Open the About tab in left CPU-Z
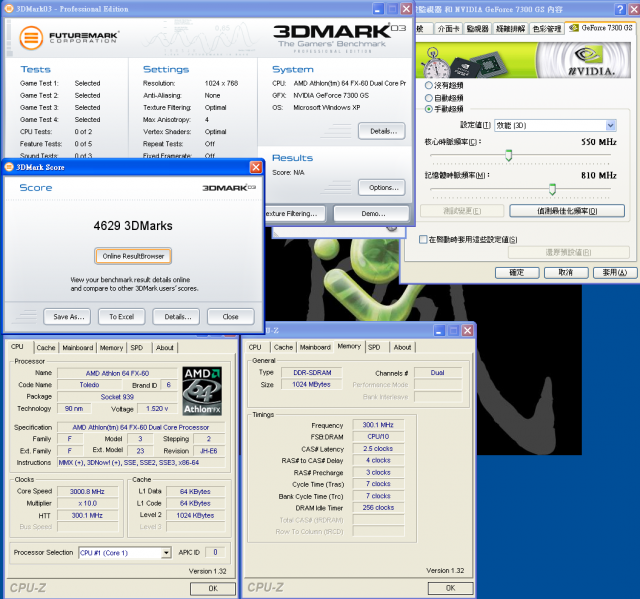This screenshot has width=640, height=599. (164, 348)
